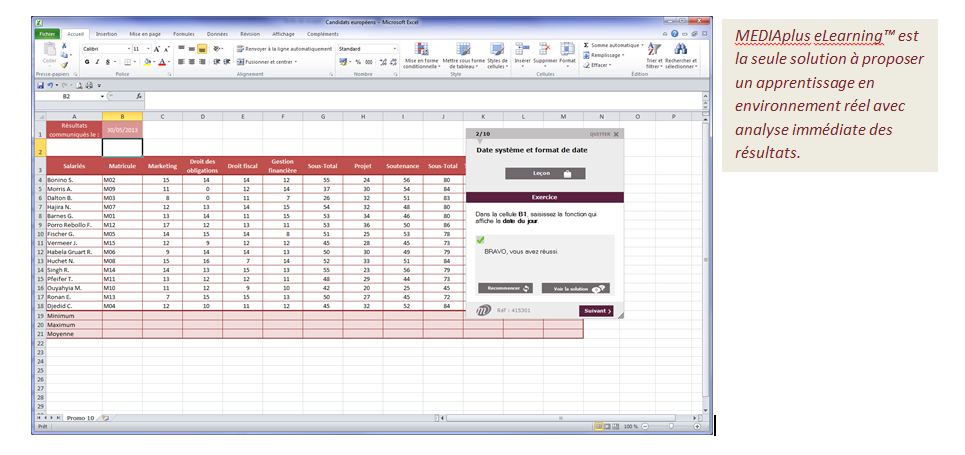The image size is (965, 455).
Task: Click the Undo arrow icon
Action: pos(49,85)
